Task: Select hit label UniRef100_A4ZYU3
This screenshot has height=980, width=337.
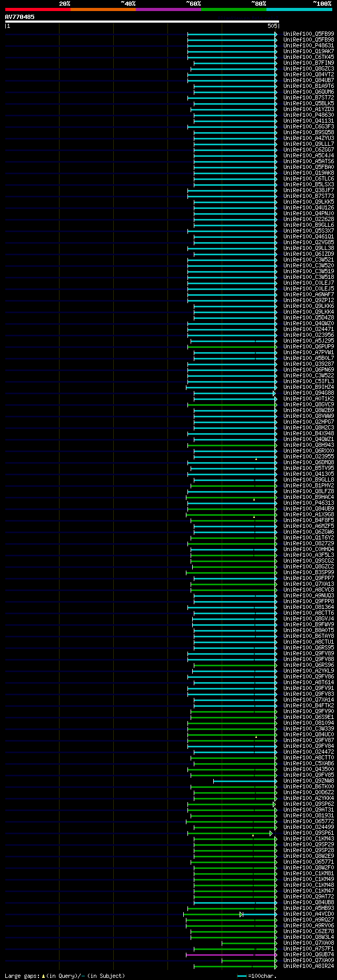Action: [309, 138]
